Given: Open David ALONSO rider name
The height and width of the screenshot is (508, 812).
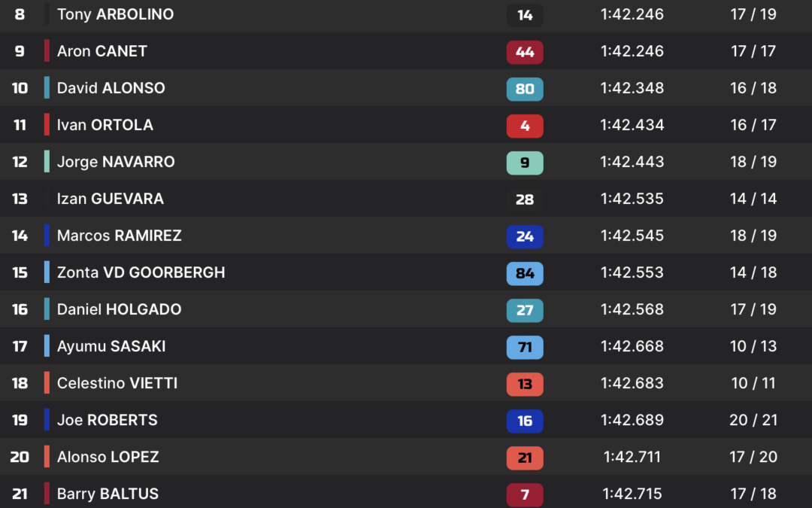Looking at the screenshot, I should 111,87.
